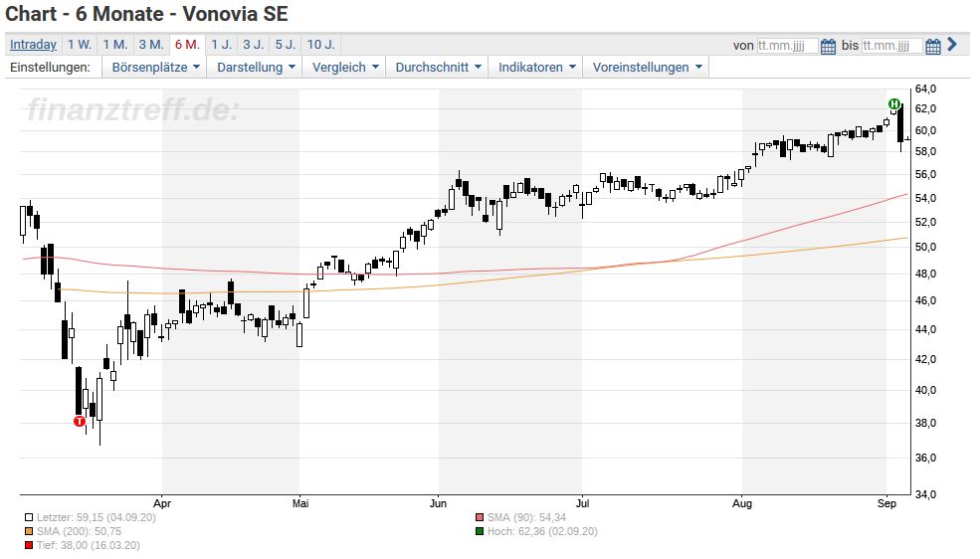Click the 'Aug' axis label
Image resolution: width=980 pixels, height=559 pixels.
coord(742,503)
